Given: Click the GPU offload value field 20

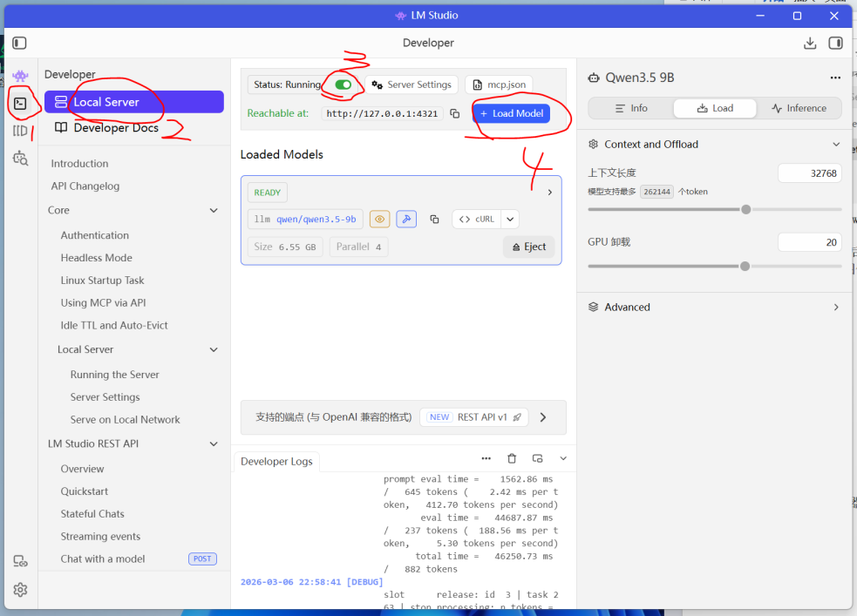Looking at the screenshot, I should pos(809,242).
